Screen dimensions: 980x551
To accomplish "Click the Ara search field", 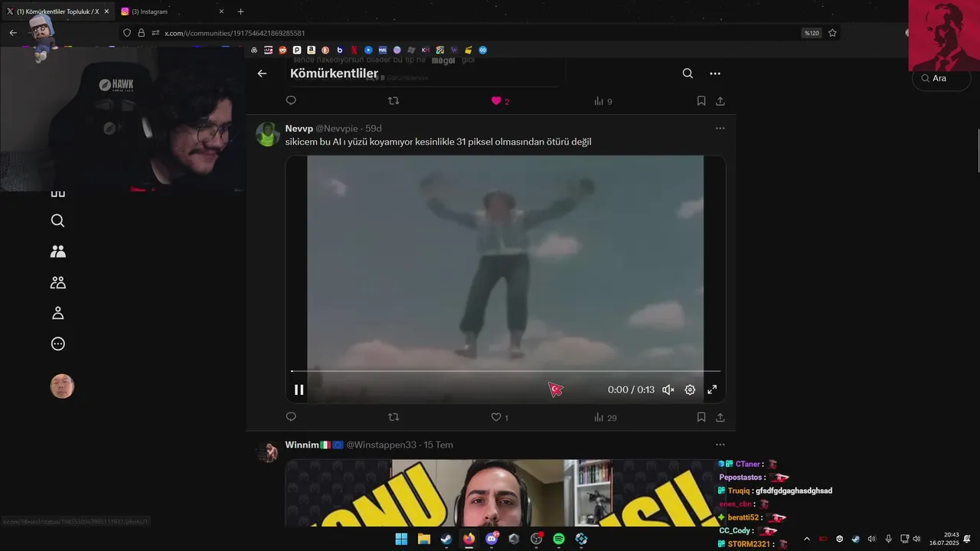I will 942,78.
